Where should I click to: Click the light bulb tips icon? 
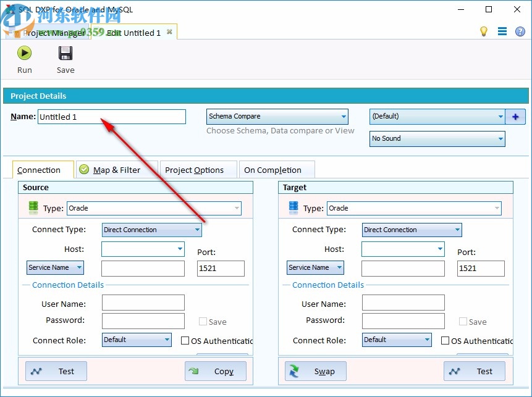click(484, 31)
